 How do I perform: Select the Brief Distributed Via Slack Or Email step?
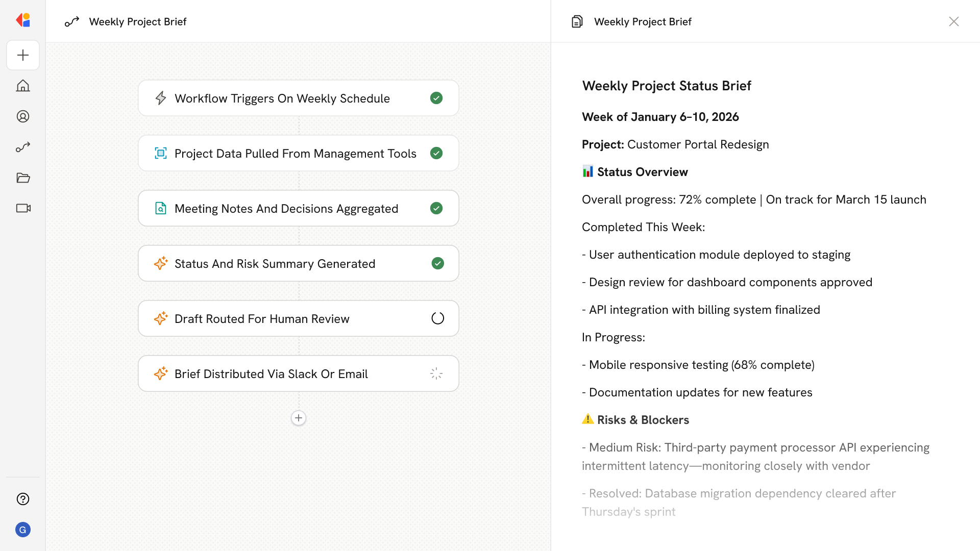(299, 373)
